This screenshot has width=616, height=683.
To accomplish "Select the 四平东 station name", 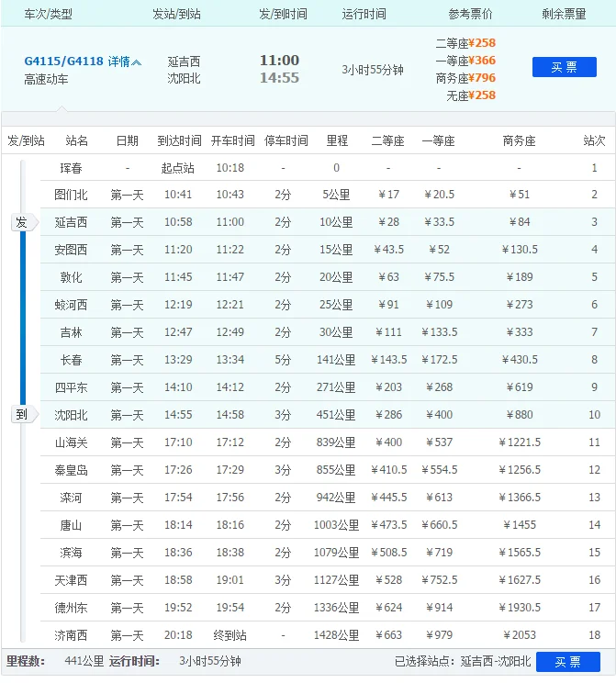I will coord(71,387).
